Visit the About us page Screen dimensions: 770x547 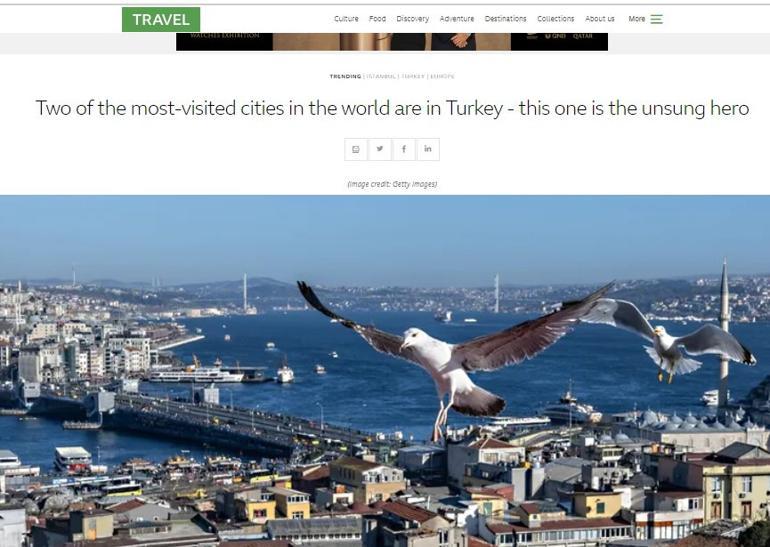tap(600, 19)
